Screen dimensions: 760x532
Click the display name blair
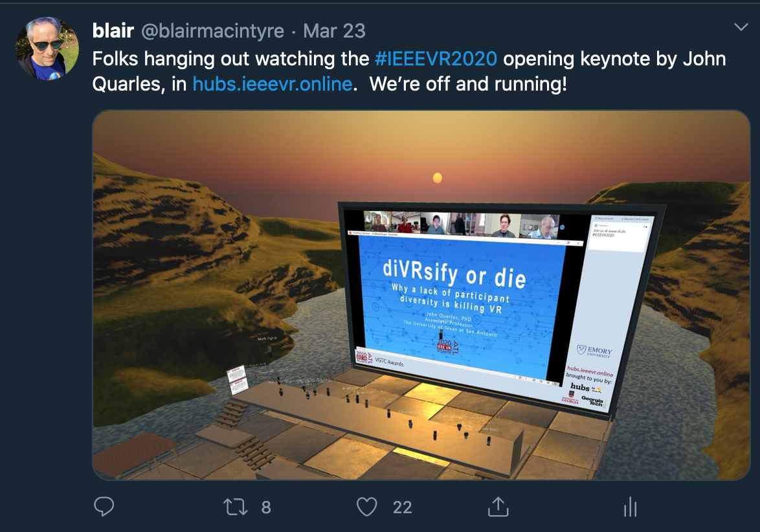coord(113,31)
